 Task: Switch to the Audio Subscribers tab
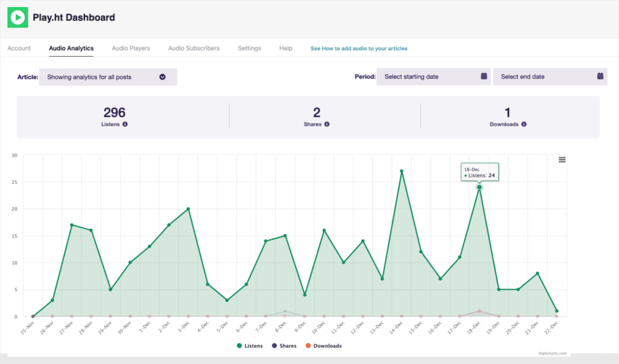(x=193, y=48)
